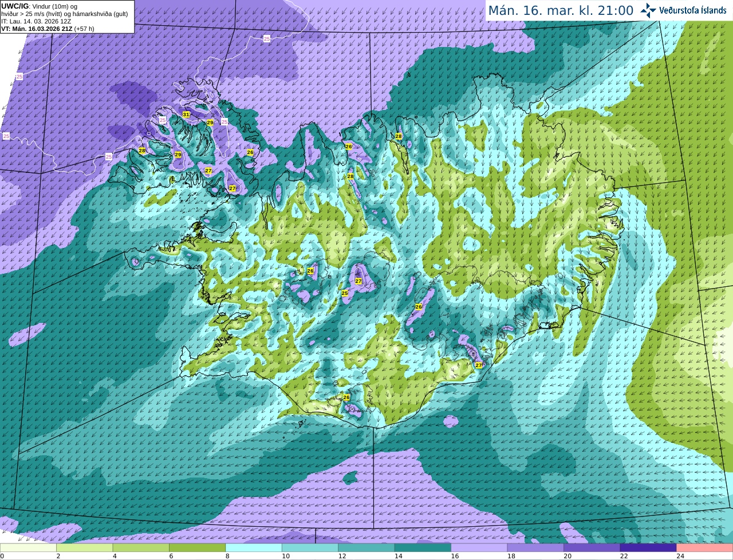Click the legend scale number 6
Screen dimensions: 733x560
pos(171,556)
